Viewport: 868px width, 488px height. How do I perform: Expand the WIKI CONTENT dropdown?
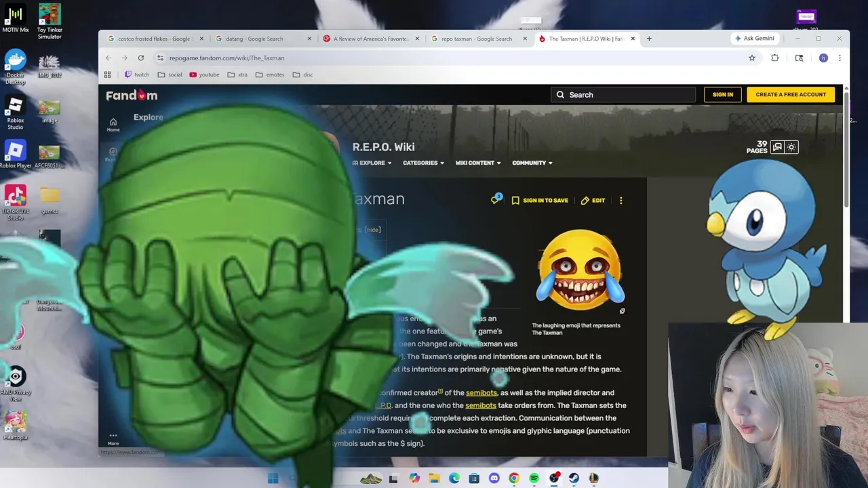tap(478, 163)
